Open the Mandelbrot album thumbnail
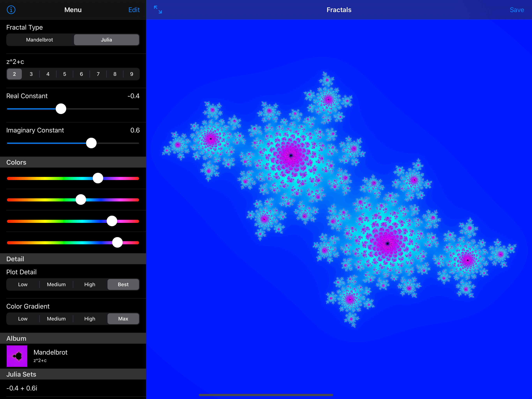Viewport: 532px width, 399px height. click(x=17, y=356)
